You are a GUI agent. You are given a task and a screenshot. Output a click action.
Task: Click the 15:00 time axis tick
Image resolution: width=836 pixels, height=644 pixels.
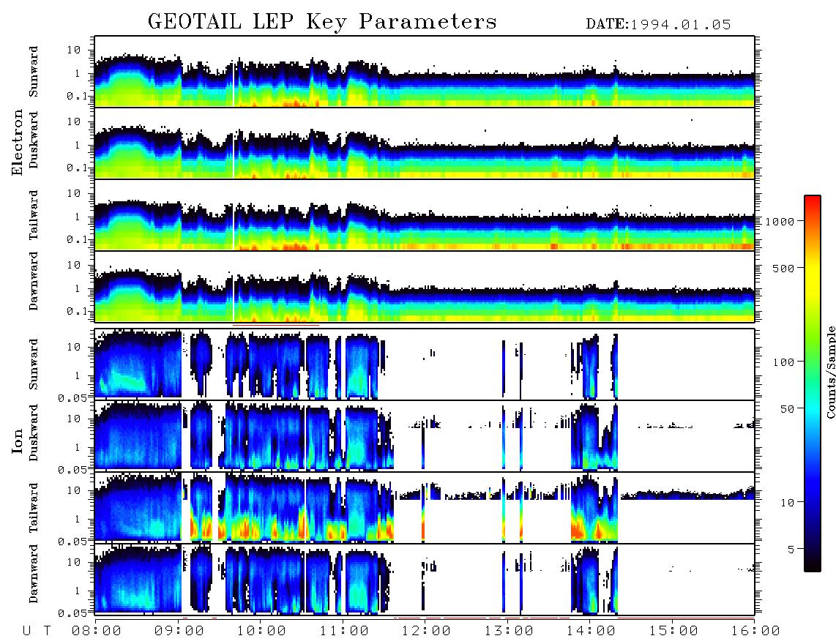[x=673, y=632]
